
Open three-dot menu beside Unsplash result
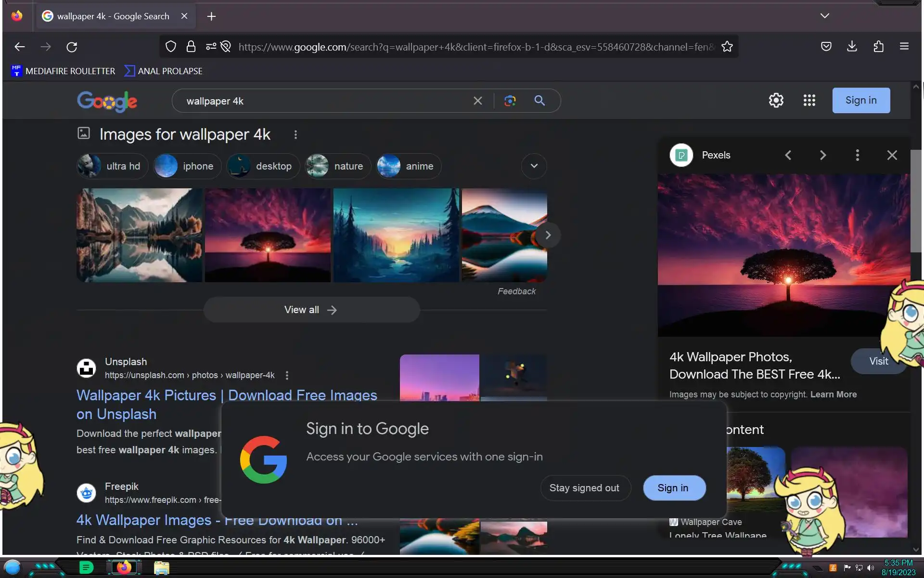point(287,375)
